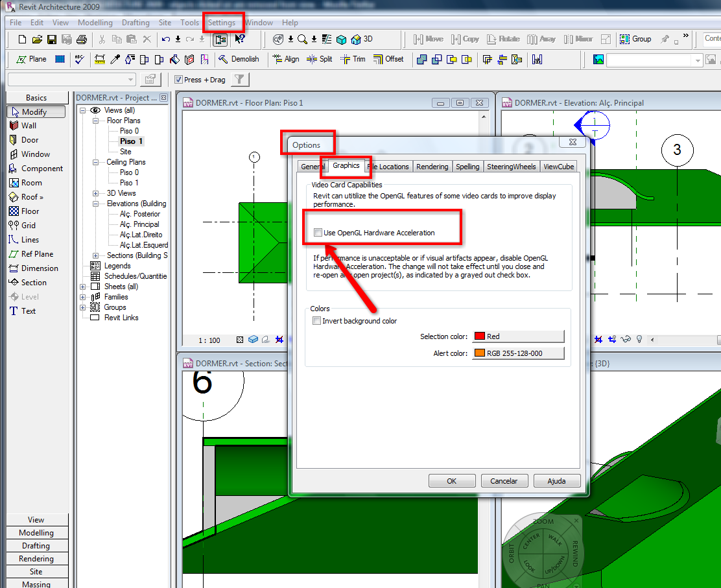Select the Demolish hammer tool
721x588 pixels.
pos(239,59)
